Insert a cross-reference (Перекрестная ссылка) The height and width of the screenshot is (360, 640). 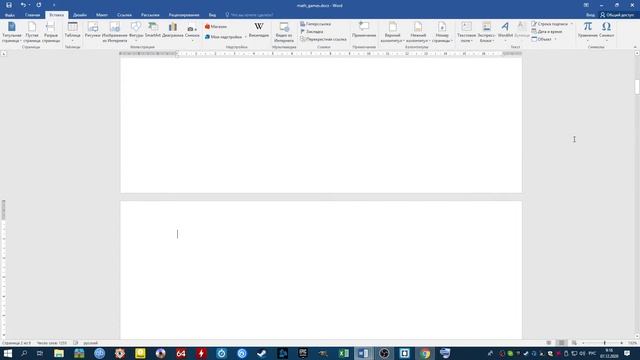pos(323,39)
